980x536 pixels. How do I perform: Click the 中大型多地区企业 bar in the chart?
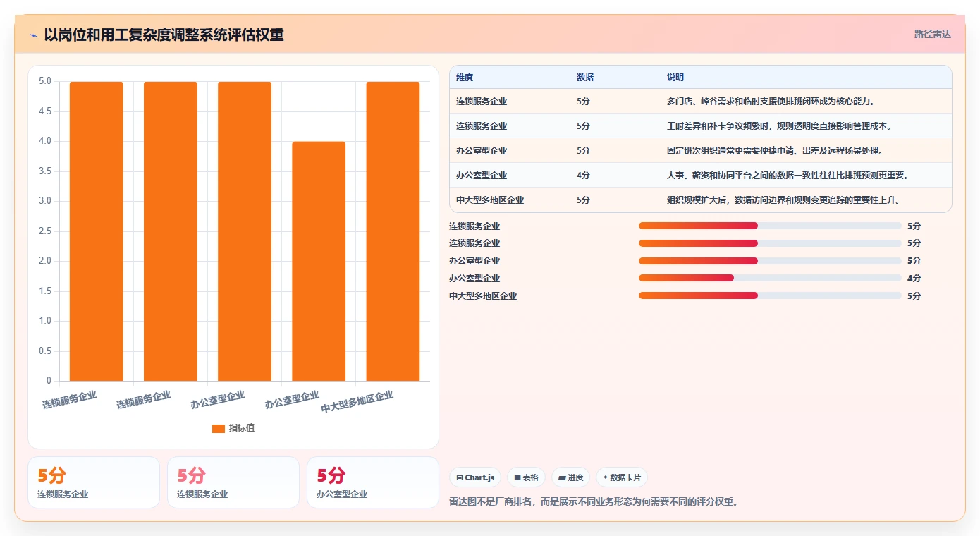pyautogui.click(x=393, y=231)
